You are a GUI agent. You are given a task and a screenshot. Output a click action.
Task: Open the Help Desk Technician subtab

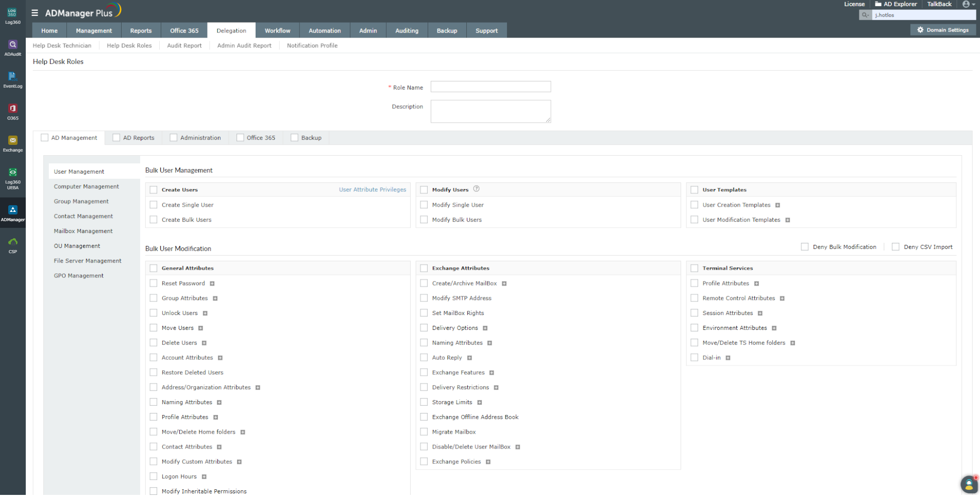click(62, 45)
